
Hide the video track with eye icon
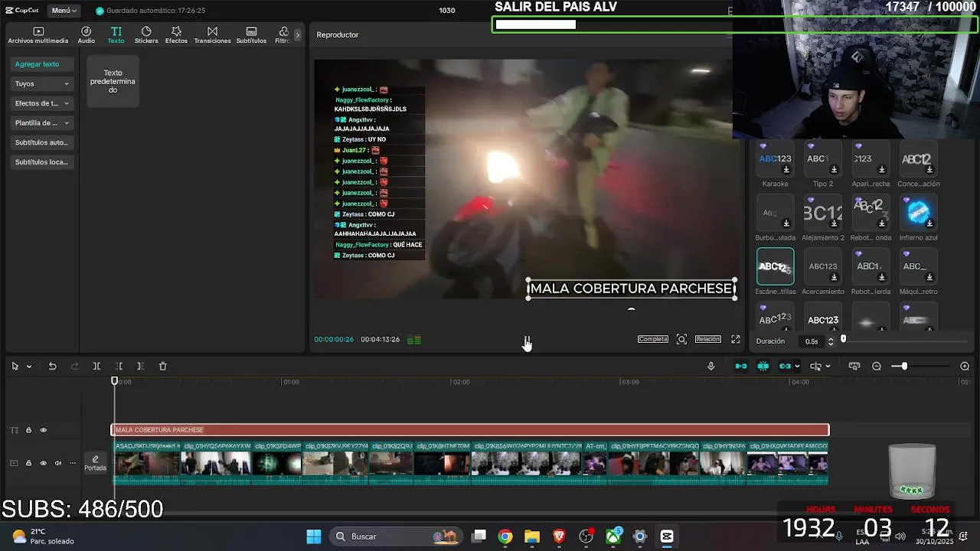pyautogui.click(x=43, y=463)
